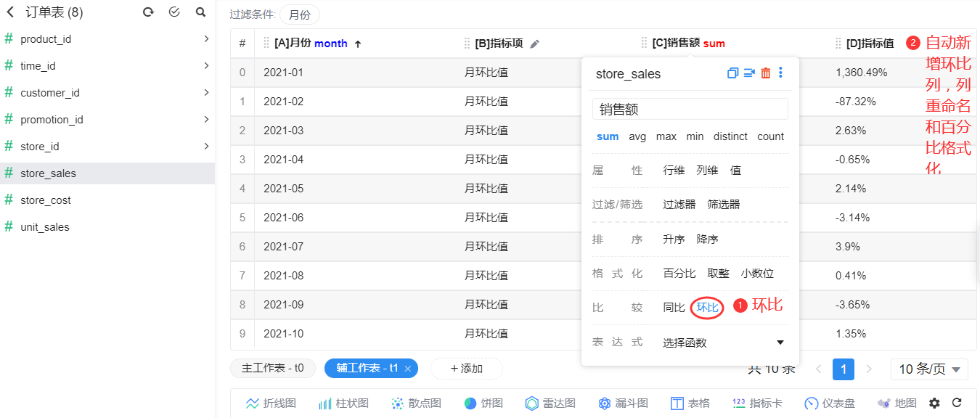Screen dimensions: 980x418
Task: Refresh the 订单表 field list
Action: (x=148, y=12)
